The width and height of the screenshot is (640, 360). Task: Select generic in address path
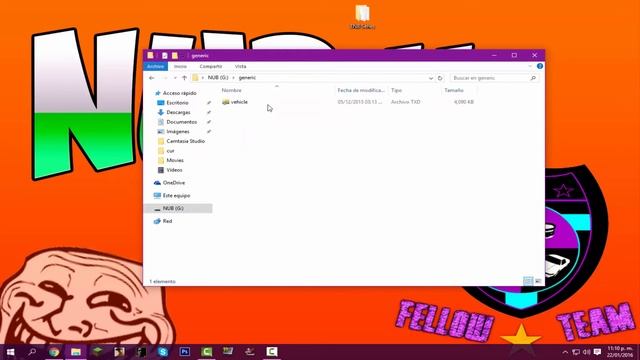247,78
